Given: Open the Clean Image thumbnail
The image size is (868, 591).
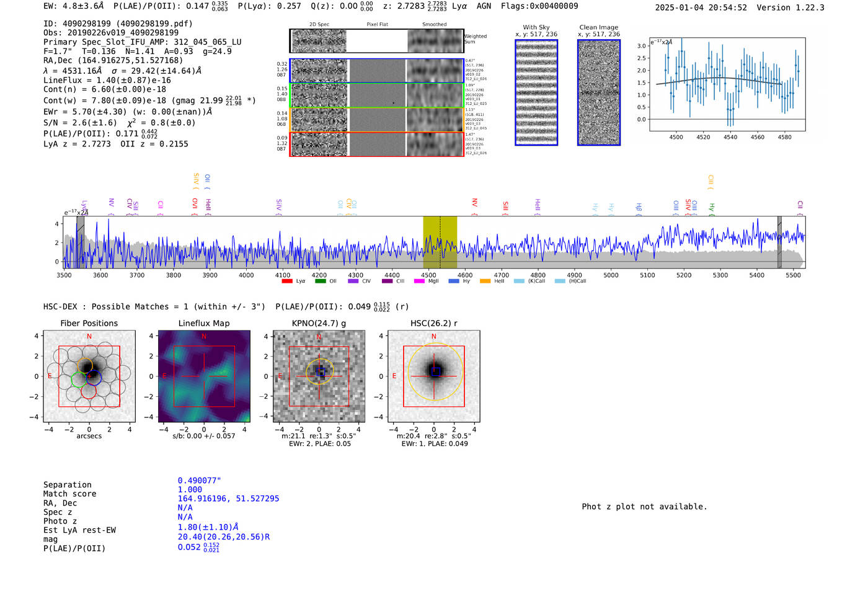Looking at the screenshot, I should [599, 92].
